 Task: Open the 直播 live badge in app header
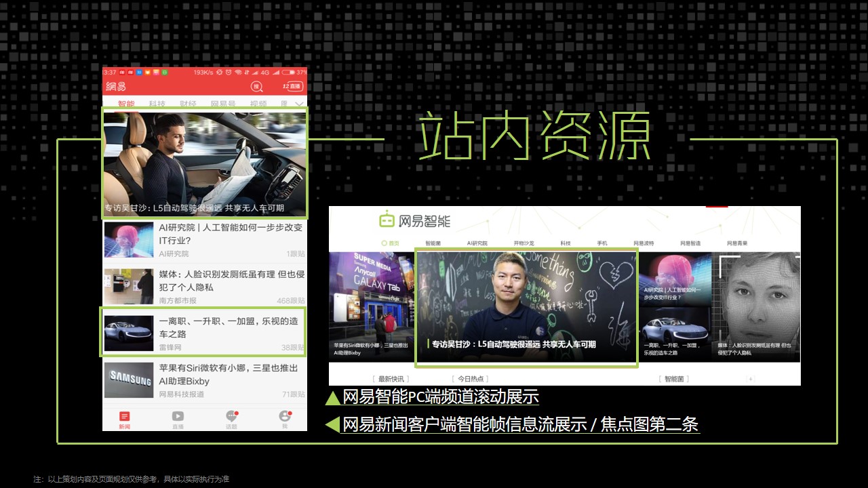click(292, 86)
